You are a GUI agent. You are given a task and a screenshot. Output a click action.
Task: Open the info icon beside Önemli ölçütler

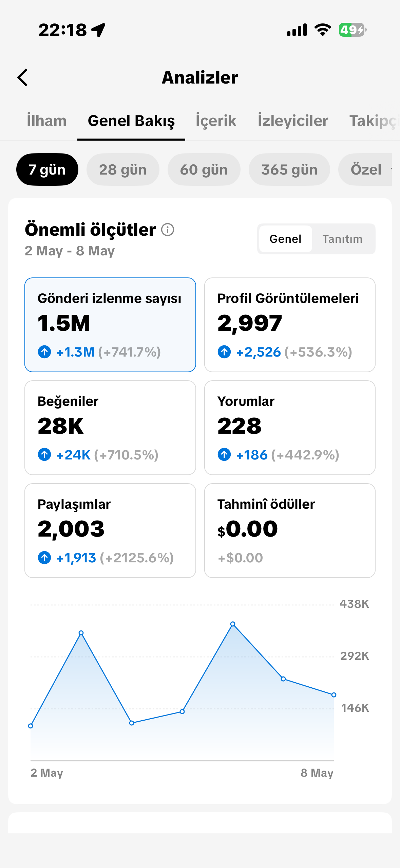[x=168, y=230]
